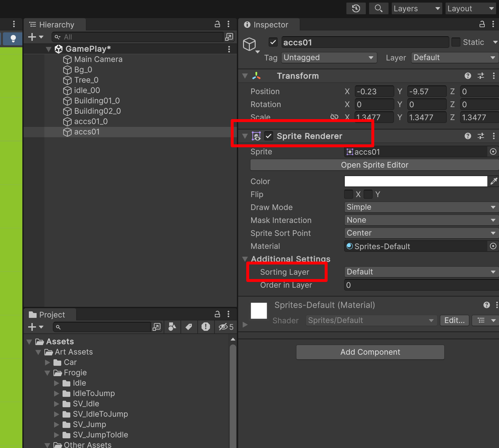
Task: Open Draw Mode Simple dropdown
Action: coord(421,207)
